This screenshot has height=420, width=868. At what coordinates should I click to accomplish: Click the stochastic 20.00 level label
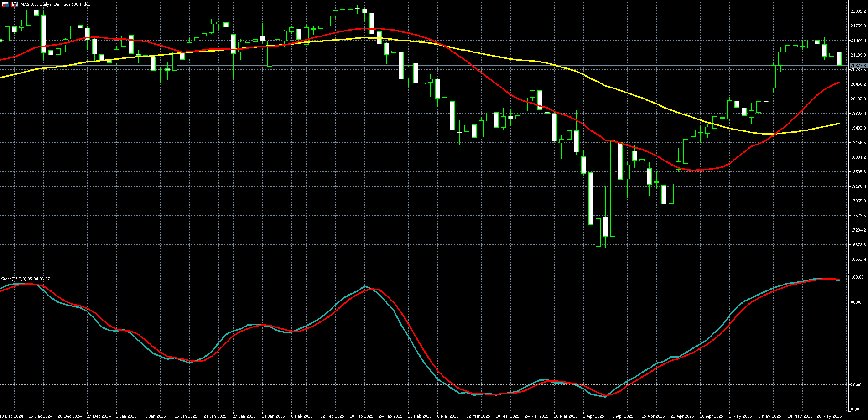856,385
